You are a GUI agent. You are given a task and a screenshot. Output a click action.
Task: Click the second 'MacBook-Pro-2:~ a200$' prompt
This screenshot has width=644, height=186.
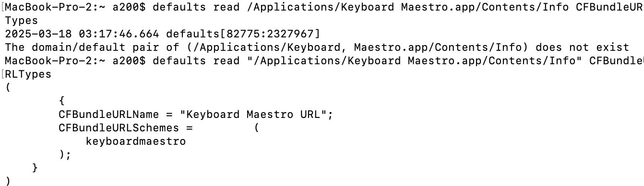75,61
